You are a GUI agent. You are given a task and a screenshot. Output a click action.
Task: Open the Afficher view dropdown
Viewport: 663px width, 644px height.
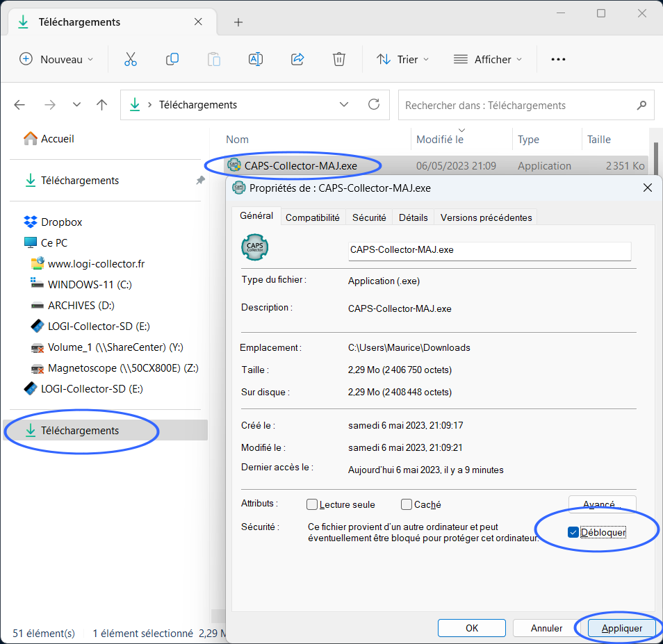488,59
